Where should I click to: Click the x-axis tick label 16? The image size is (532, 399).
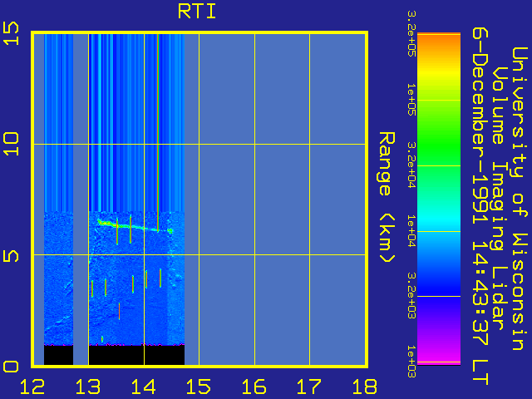click(254, 387)
